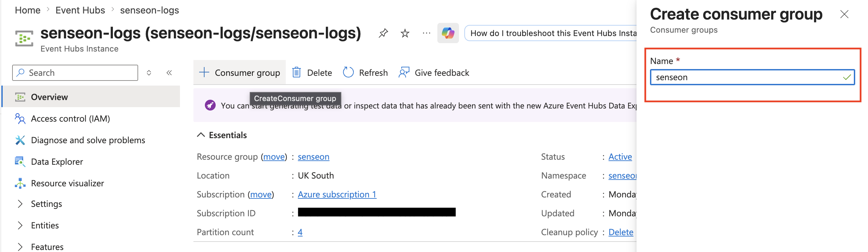Click partition count value 4
868x252 pixels.
[x=300, y=232]
